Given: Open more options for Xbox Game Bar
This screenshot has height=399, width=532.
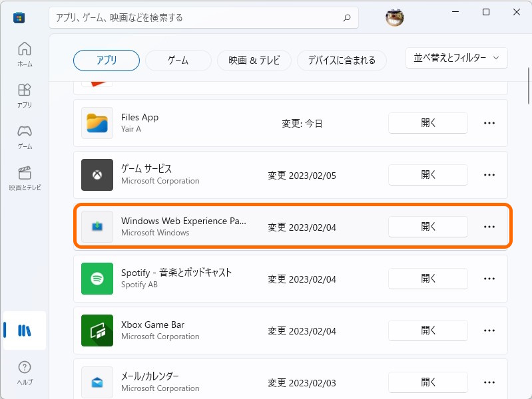Looking at the screenshot, I should (x=489, y=331).
